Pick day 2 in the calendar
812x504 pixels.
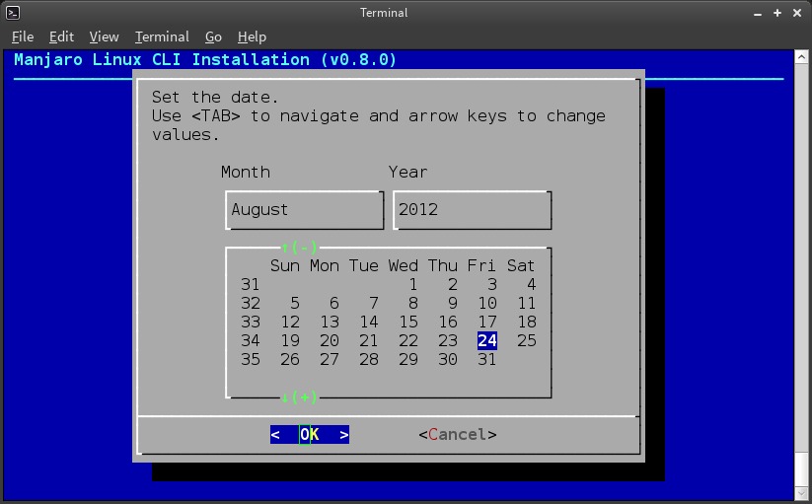[453, 285]
